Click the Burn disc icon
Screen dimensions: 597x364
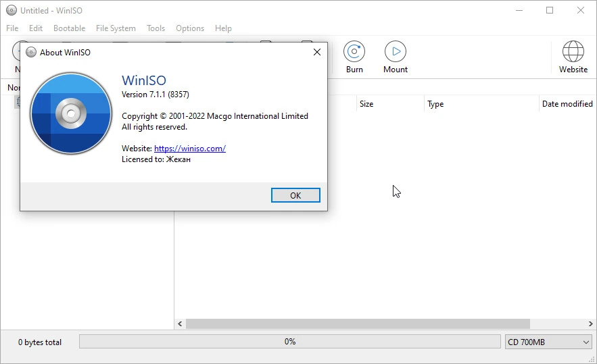tap(354, 51)
